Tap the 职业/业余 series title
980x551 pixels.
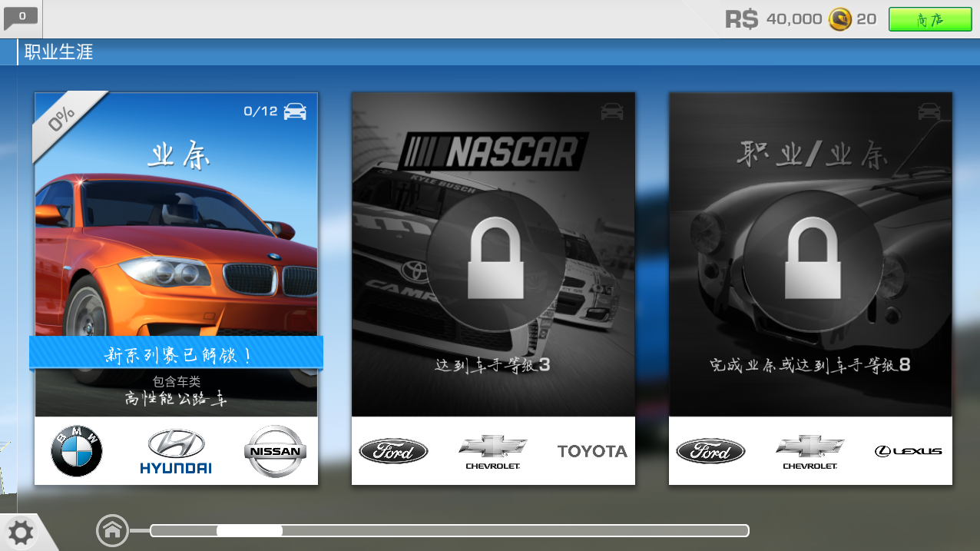813,155
